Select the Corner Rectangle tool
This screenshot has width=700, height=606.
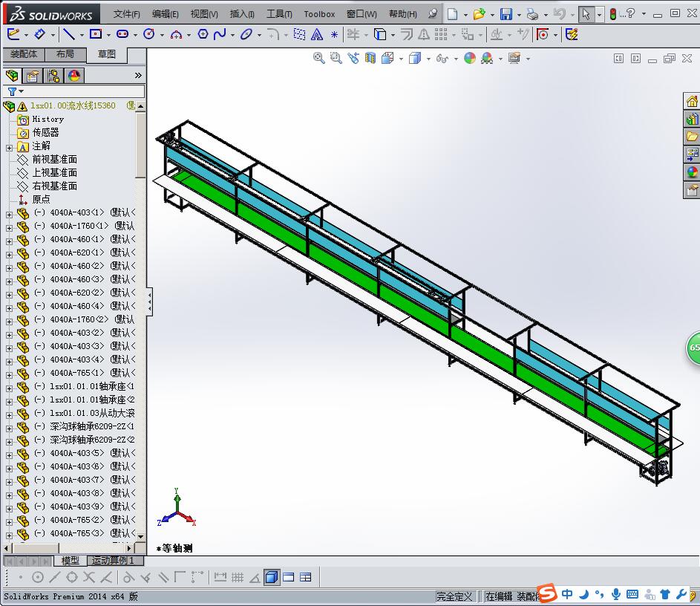tap(96, 34)
